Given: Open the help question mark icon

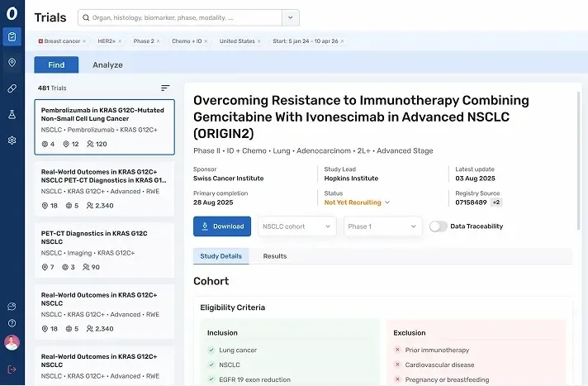Looking at the screenshot, I should point(12,323).
